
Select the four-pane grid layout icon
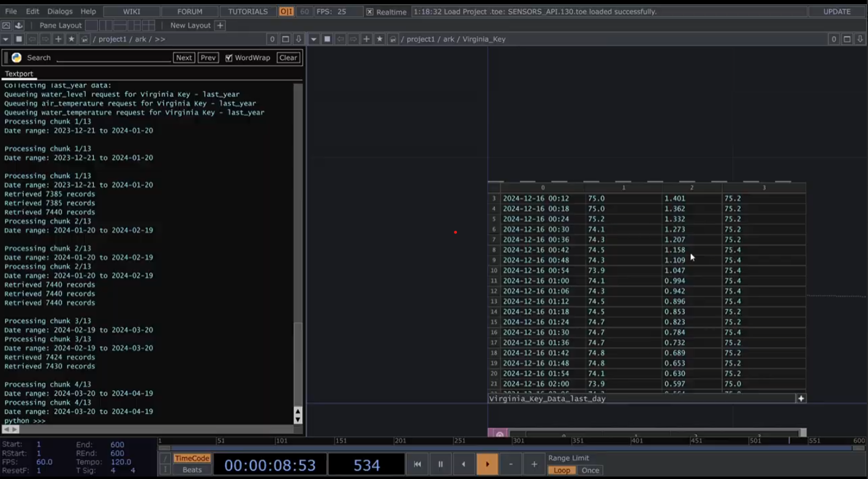[x=148, y=25]
